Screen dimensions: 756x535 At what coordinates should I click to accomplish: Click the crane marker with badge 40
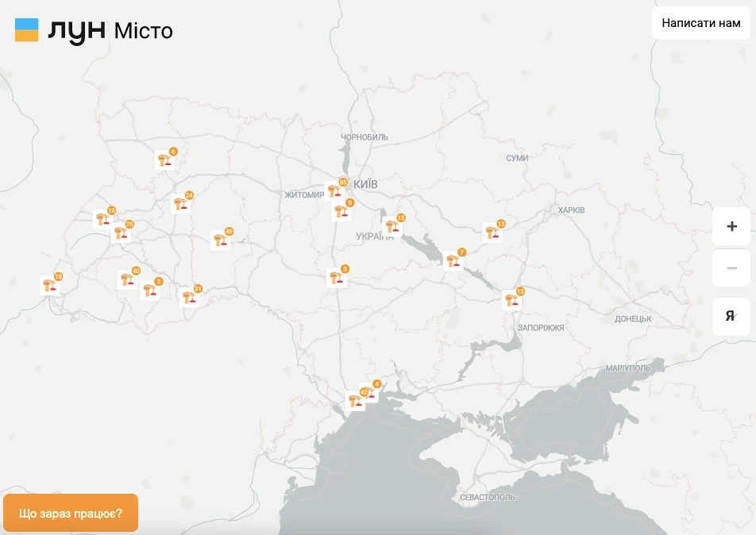[x=127, y=279]
